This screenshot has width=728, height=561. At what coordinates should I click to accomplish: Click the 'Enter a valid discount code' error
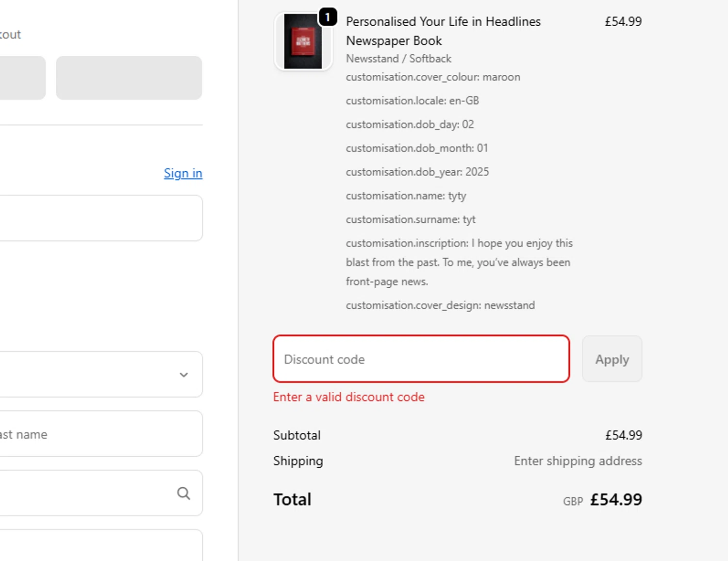[348, 397]
